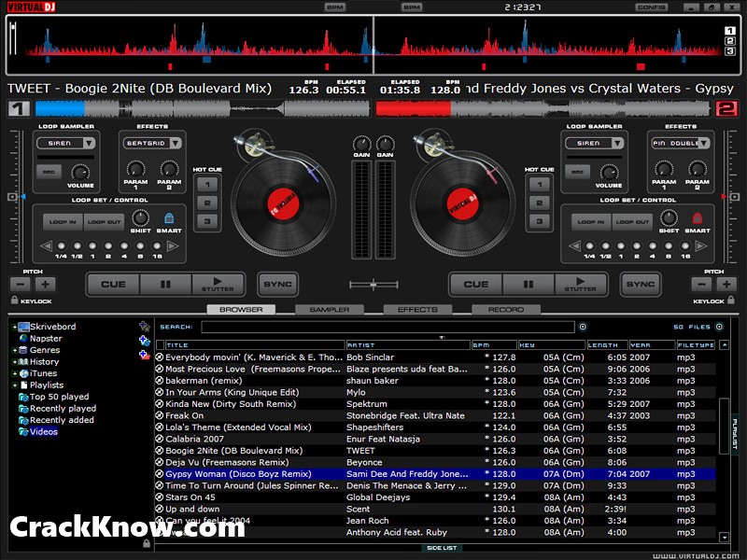Click the search input field
Viewport: 747px width, 560px height.
coord(388,327)
